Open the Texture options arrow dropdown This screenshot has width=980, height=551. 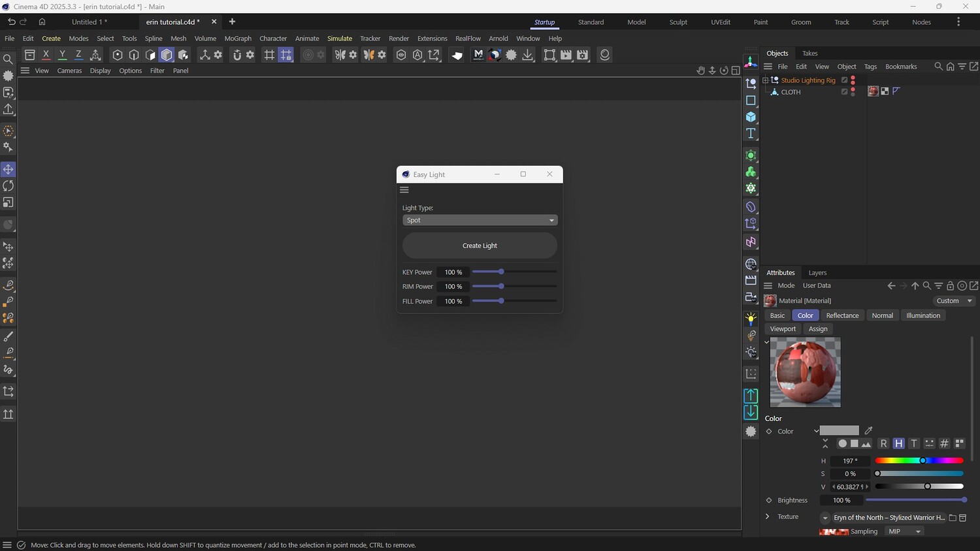(x=825, y=518)
